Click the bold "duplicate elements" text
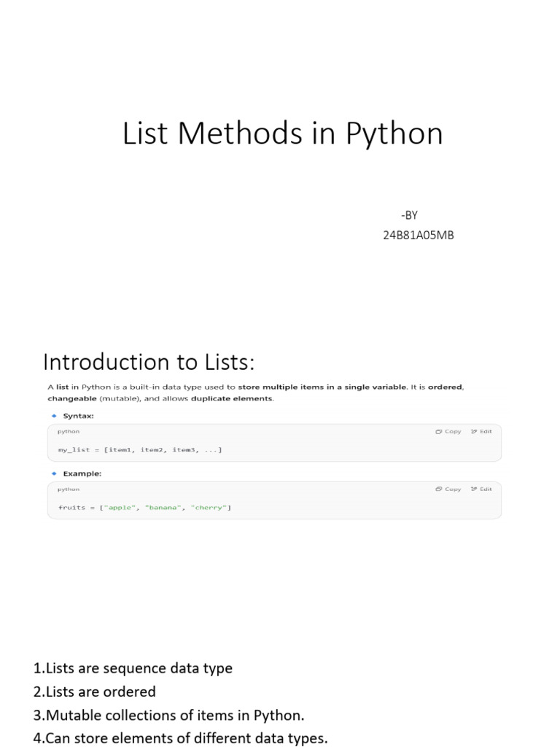 (232, 399)
